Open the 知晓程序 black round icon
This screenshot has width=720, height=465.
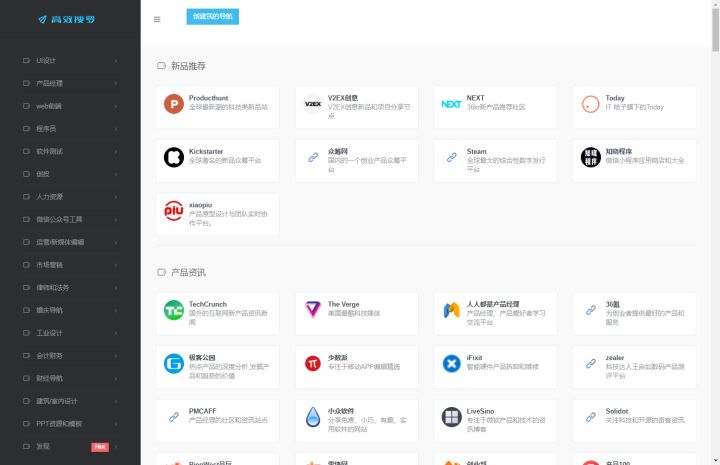[x=591, y=157]
